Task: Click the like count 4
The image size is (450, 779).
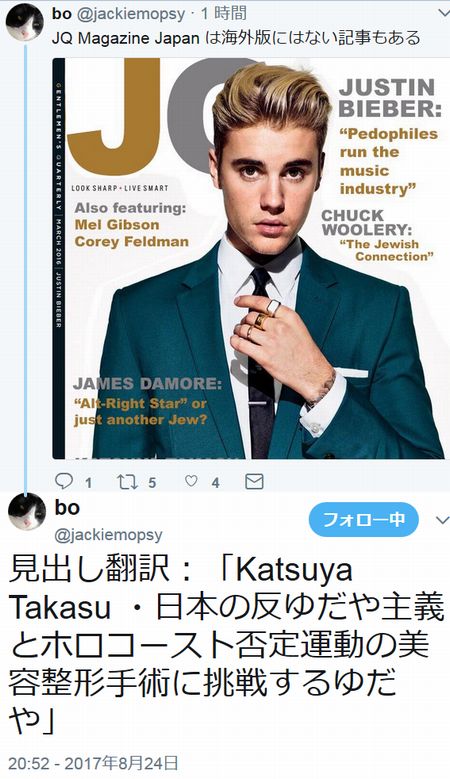Action: pyautogui.click(x=215, y=482)
